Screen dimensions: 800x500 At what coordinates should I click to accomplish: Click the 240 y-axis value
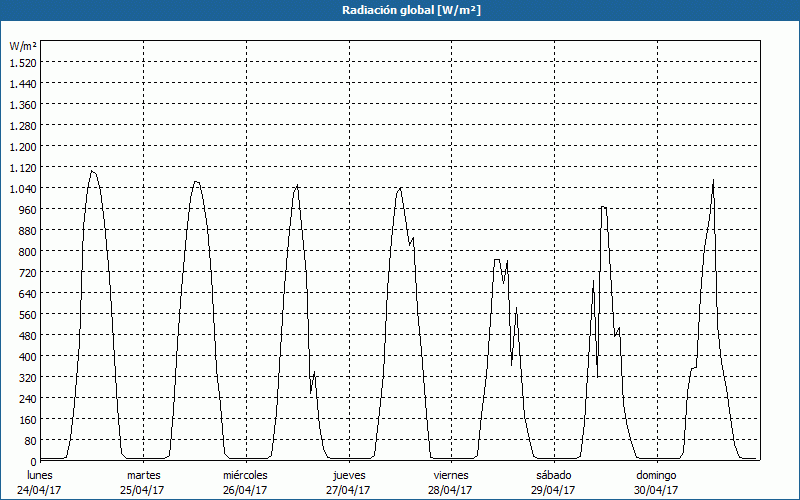[28, 398]
